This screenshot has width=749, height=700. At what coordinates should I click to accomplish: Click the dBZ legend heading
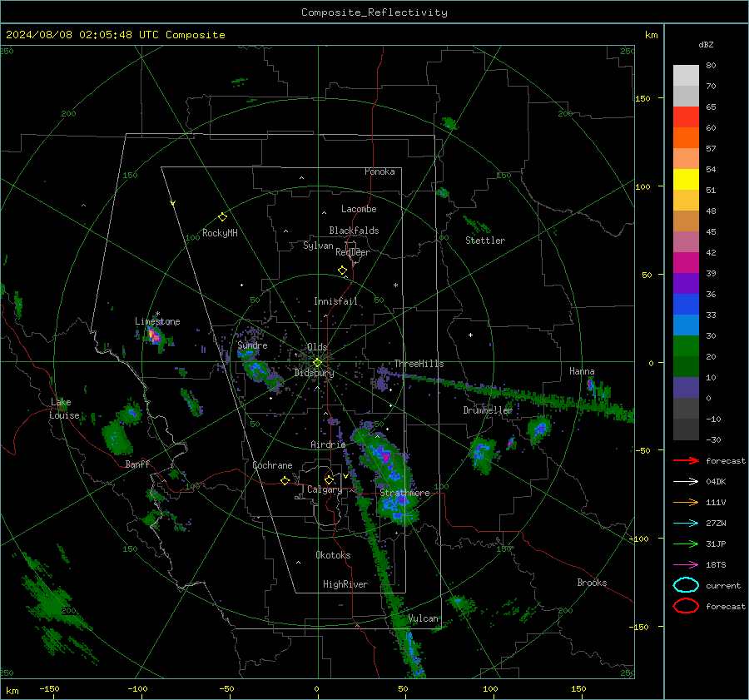click(x=706, y=44)
